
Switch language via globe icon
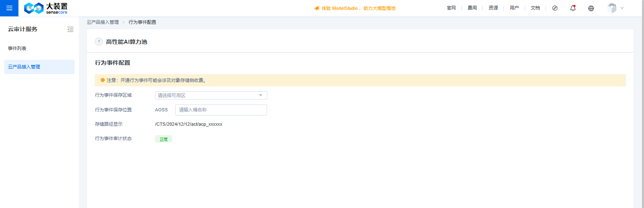tap(591, 8)
